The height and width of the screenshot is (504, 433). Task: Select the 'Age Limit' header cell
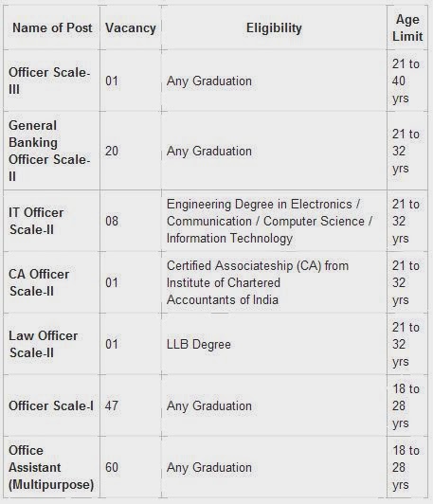coord(407,28)
